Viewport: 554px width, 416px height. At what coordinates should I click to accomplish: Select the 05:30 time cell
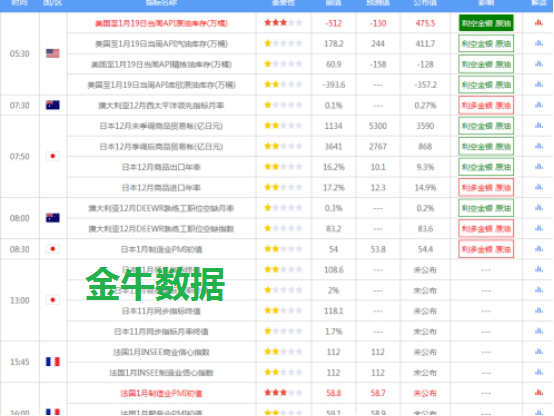tap(20, 54)
